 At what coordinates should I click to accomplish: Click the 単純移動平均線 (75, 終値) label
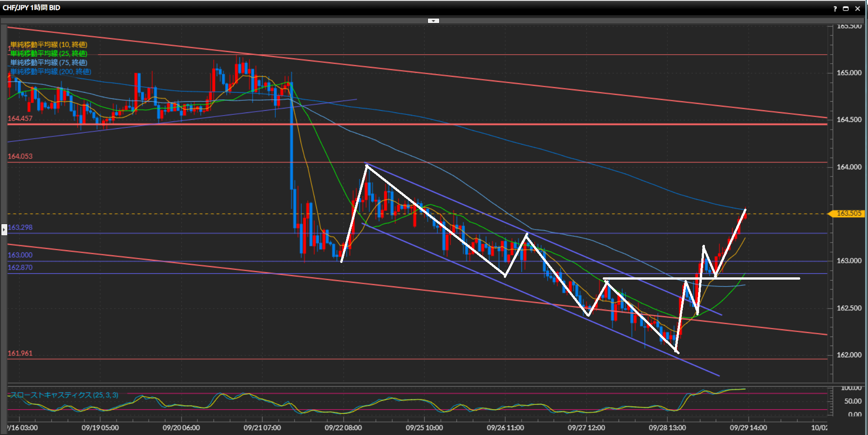49,63
